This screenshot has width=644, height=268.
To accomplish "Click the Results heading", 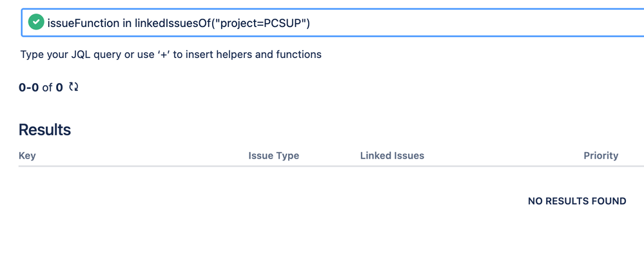I will (44, 129).
